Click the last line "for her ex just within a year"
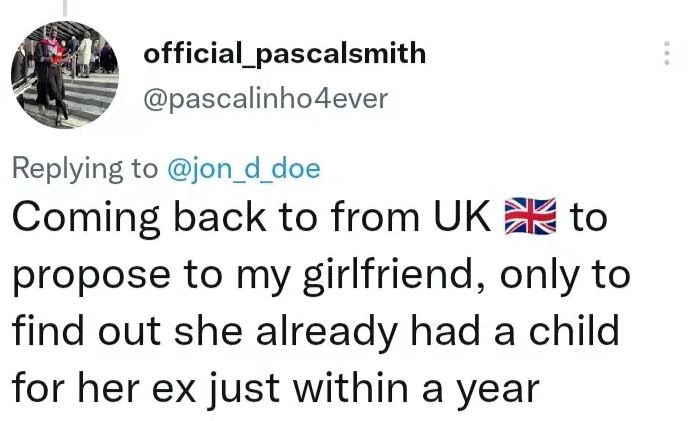This screenshot has width=694, height=421. tap(275, 385)
